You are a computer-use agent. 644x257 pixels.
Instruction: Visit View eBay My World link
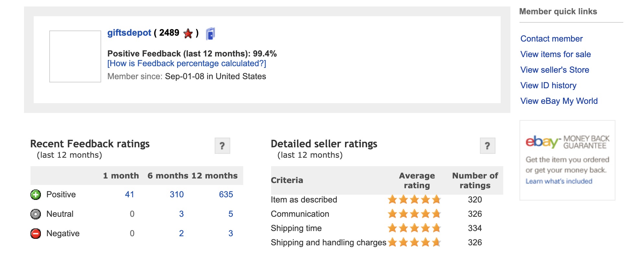[559, 101]
